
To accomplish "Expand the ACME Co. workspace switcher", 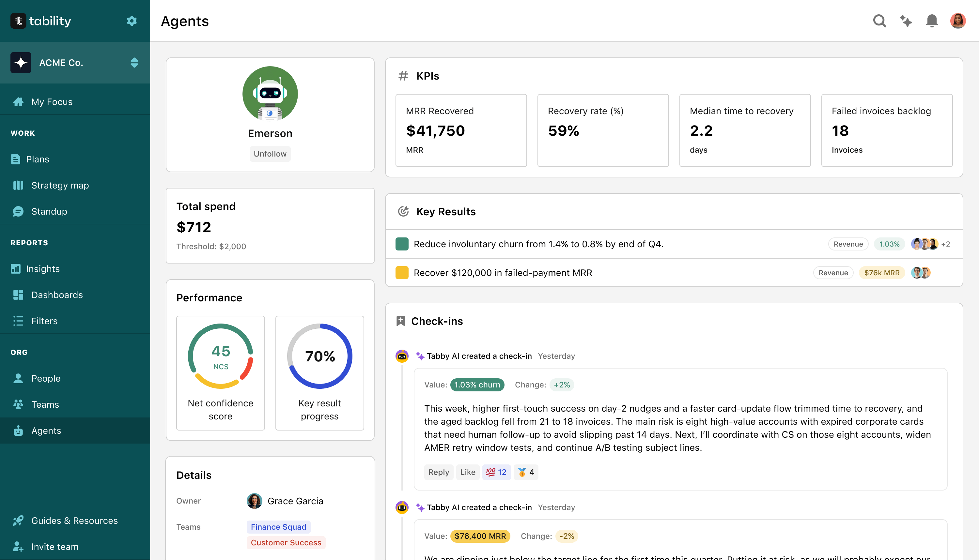I will [134, 63].
